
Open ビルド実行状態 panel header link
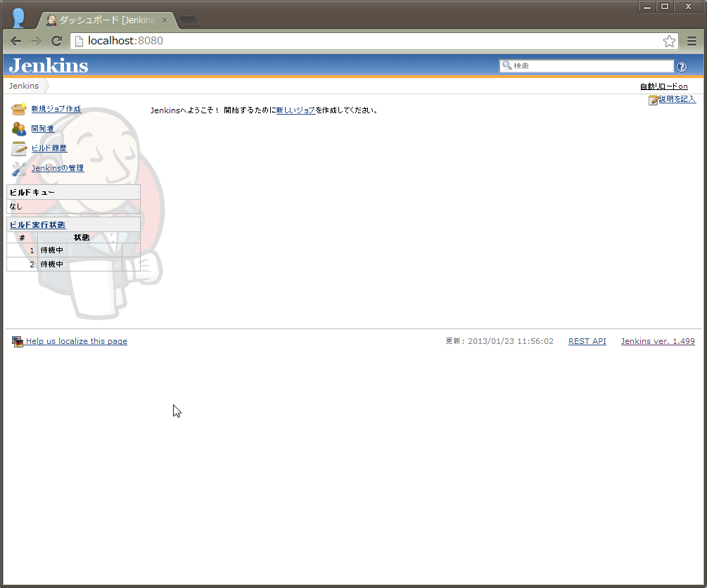coord(37,223)
